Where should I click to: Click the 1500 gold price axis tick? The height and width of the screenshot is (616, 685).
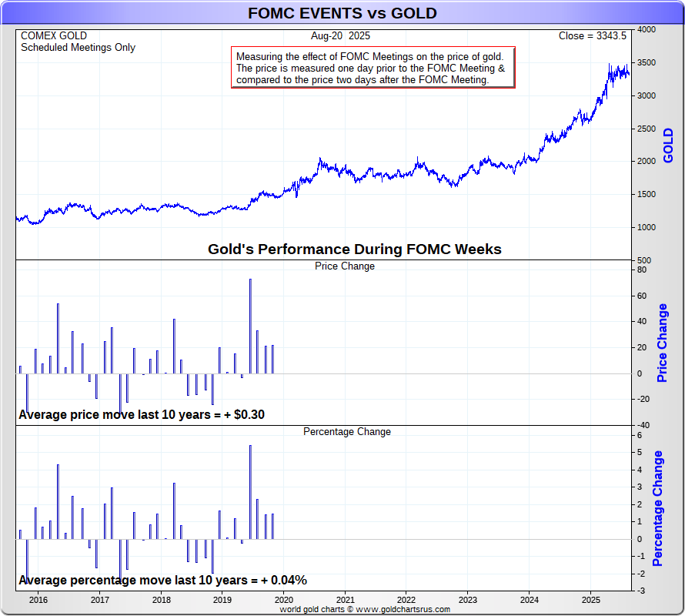pos(647,194)
